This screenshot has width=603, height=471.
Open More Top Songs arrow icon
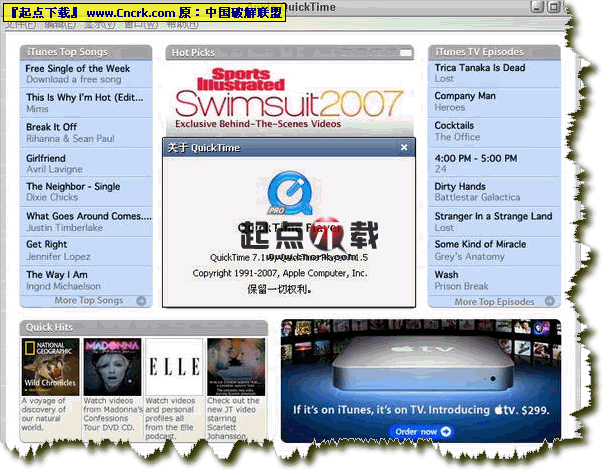[141, 301]
